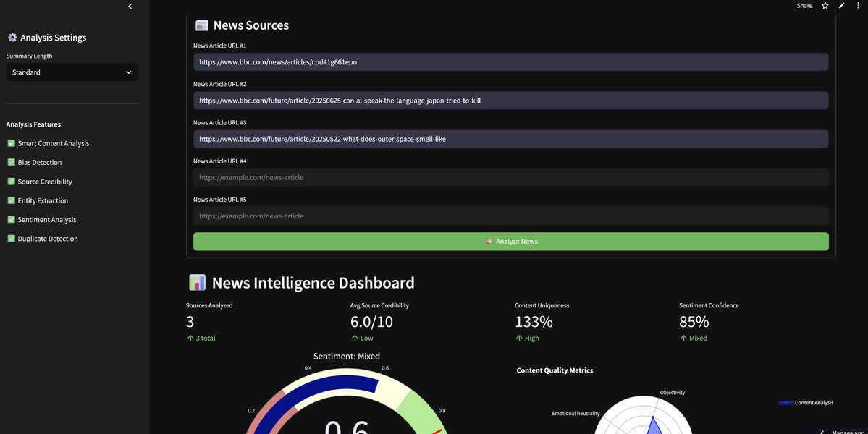Click the News Article URL #4 input field
The height and width of the screenshot is (434, 868).
point(511,176)
